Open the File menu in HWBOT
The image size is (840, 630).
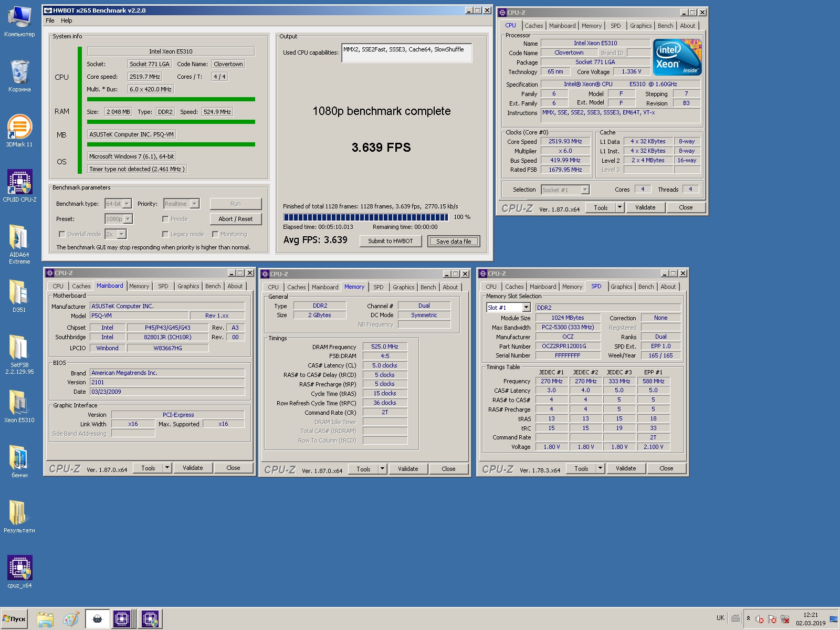(x=50, y=20)
